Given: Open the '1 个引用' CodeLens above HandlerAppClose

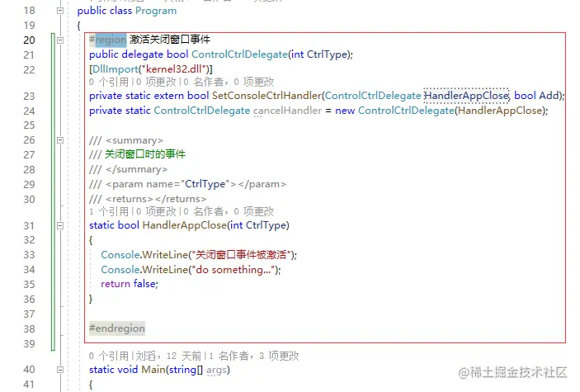Looking at the screenshot, I should point(109,211).
